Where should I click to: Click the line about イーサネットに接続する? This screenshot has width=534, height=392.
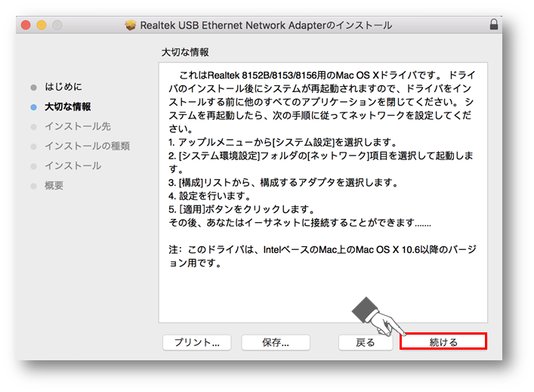300,223
